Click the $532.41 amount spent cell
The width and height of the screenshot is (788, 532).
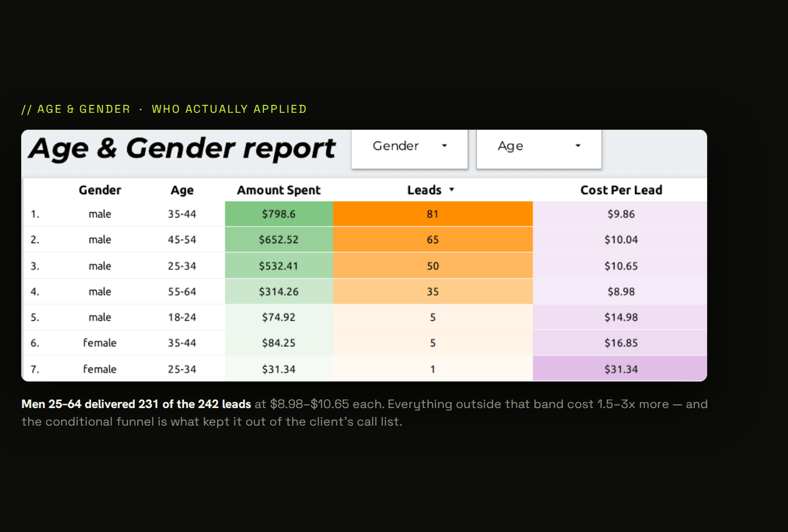point(279,265)
